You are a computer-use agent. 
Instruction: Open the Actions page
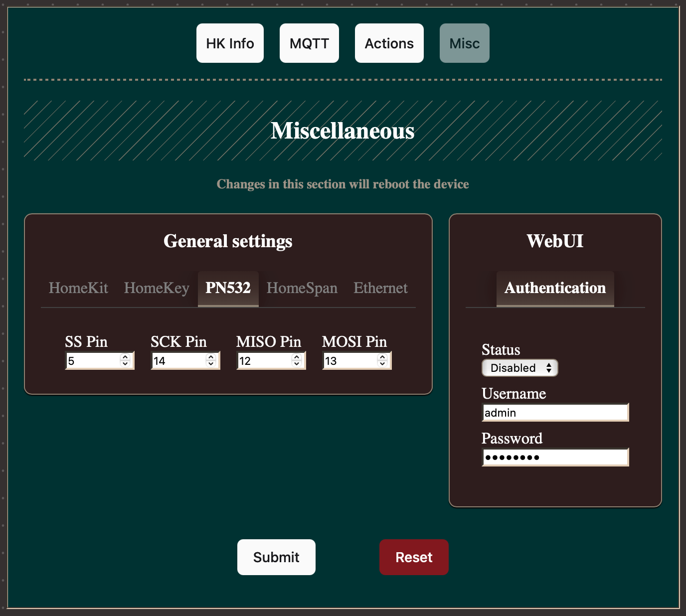pyautogui.click(x=389, y=43)
